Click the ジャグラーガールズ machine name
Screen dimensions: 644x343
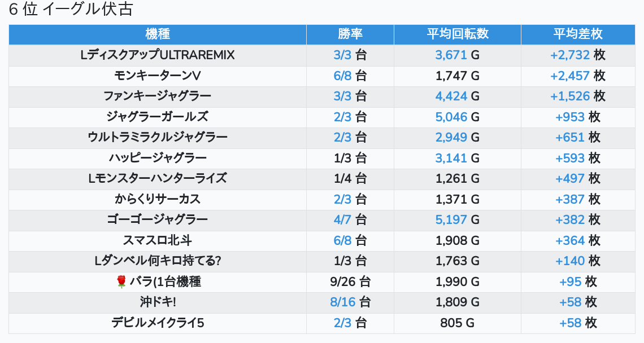pyautogui.click(x=158, y=117)
